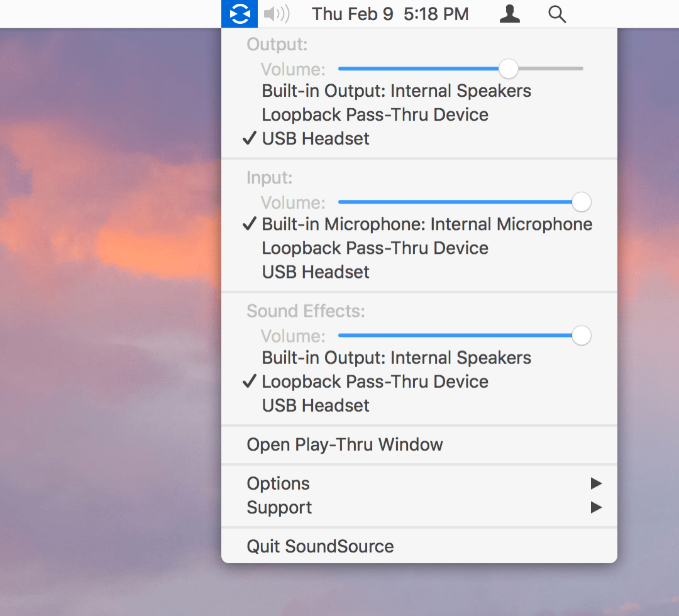
Task: Click the date and time in menu bar
Action: (x=390, y=14)
